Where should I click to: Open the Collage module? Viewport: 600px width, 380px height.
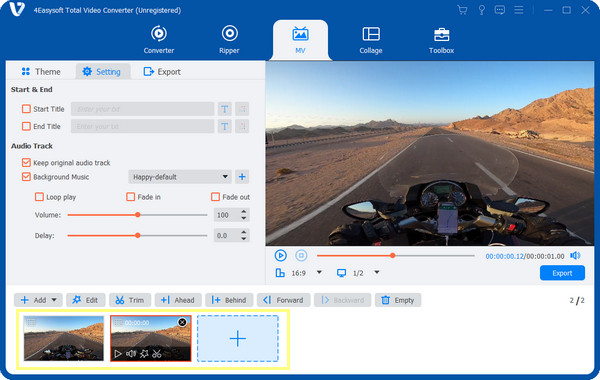click(371, 40)
